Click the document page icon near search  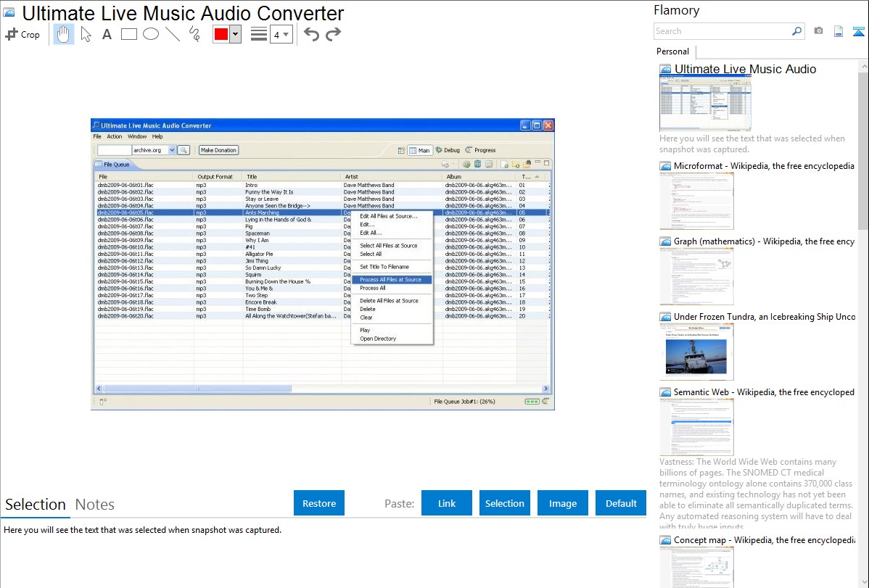pos(839,31)
